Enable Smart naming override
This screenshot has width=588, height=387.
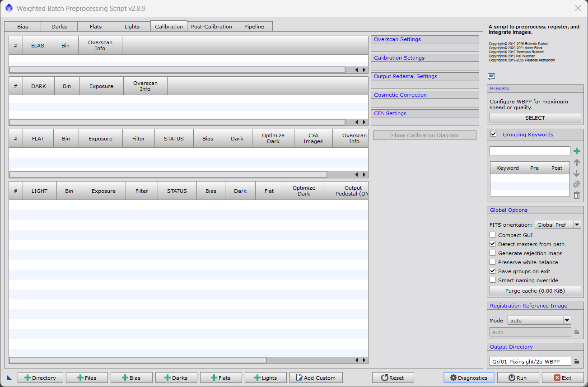point(493,280)
